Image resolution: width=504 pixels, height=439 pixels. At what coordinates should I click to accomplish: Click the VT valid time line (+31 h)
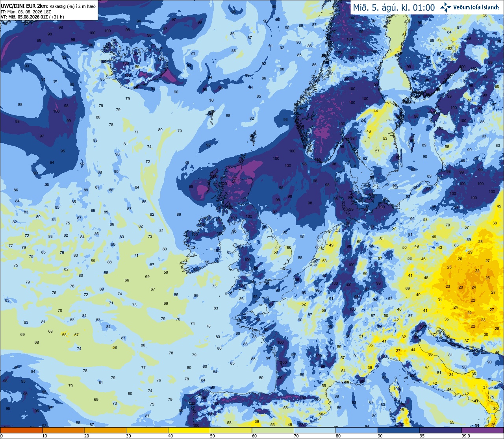tap(32, 17)
